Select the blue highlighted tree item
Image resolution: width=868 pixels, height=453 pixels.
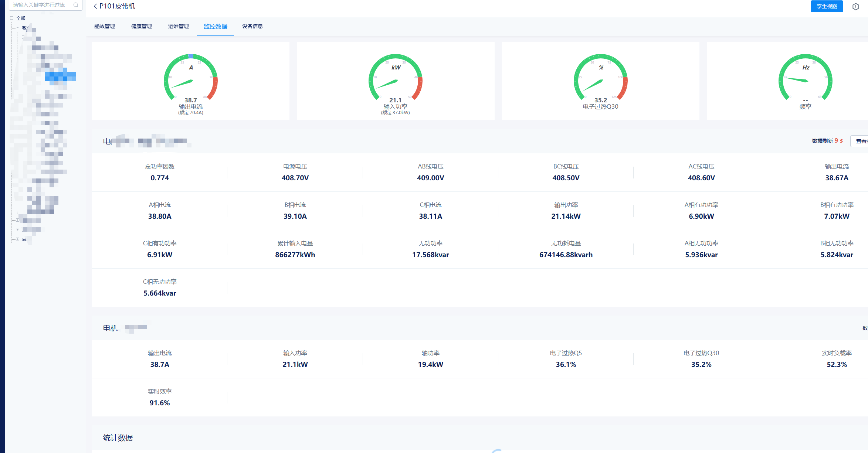point(61,76)
